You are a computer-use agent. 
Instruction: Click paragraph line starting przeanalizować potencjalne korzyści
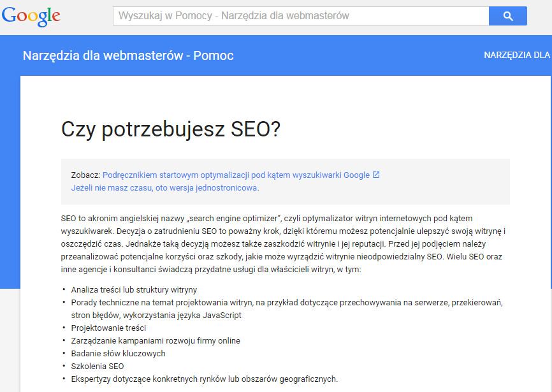[x=281, y=256]
